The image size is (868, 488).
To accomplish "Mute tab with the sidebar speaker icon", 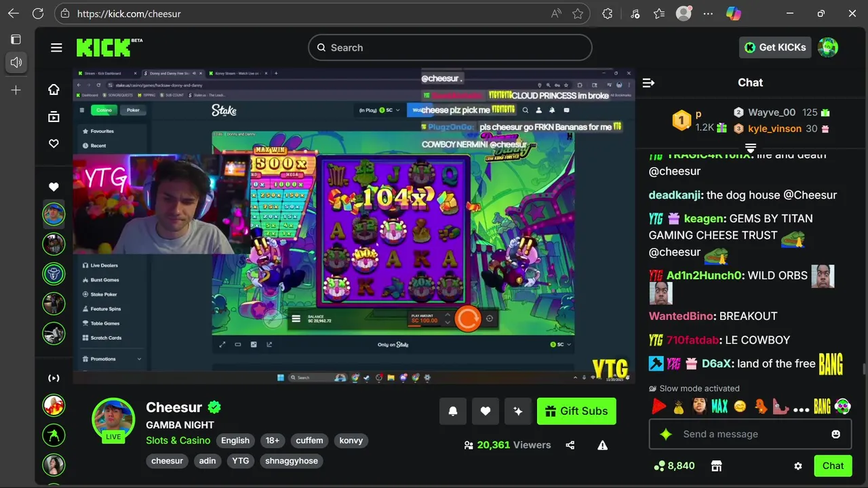I will coord(16,62).
